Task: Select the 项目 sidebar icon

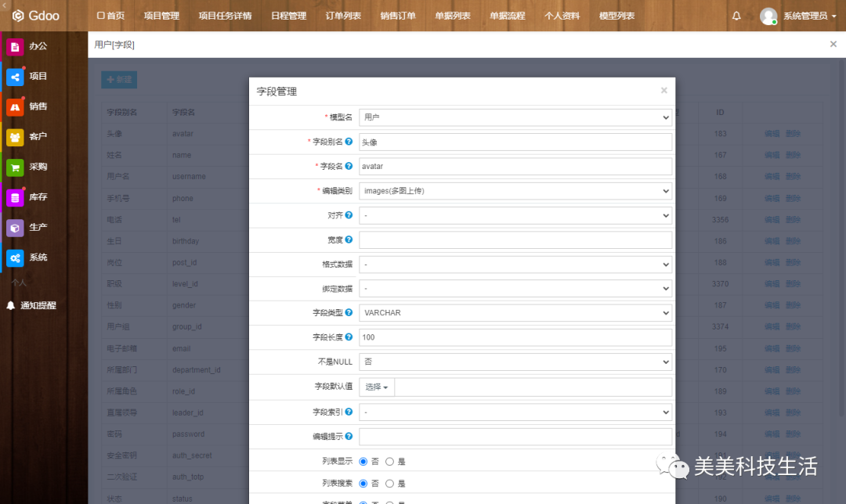Action: point(16,77)
